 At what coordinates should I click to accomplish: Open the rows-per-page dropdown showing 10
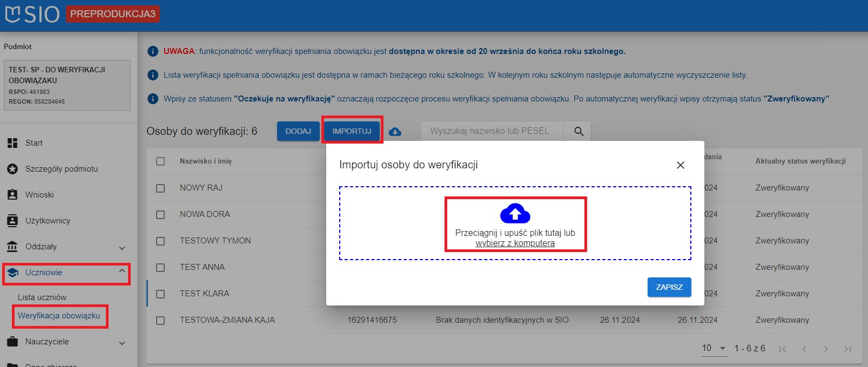714,349
